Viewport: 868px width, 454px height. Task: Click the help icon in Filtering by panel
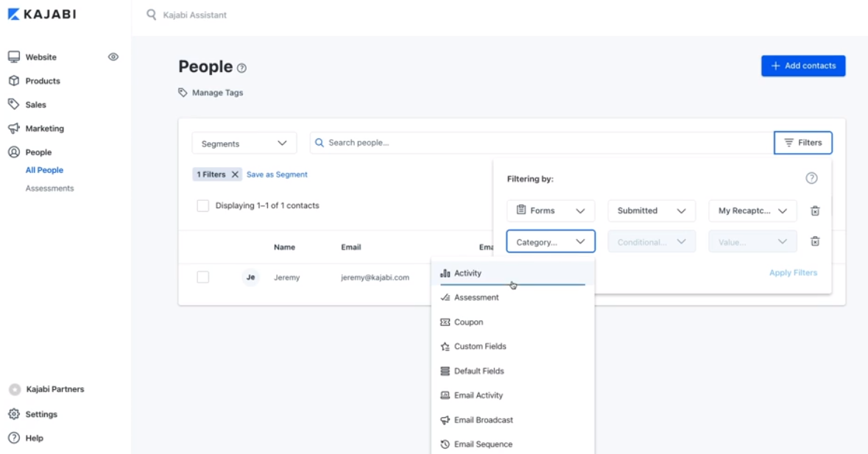[811, 178]
